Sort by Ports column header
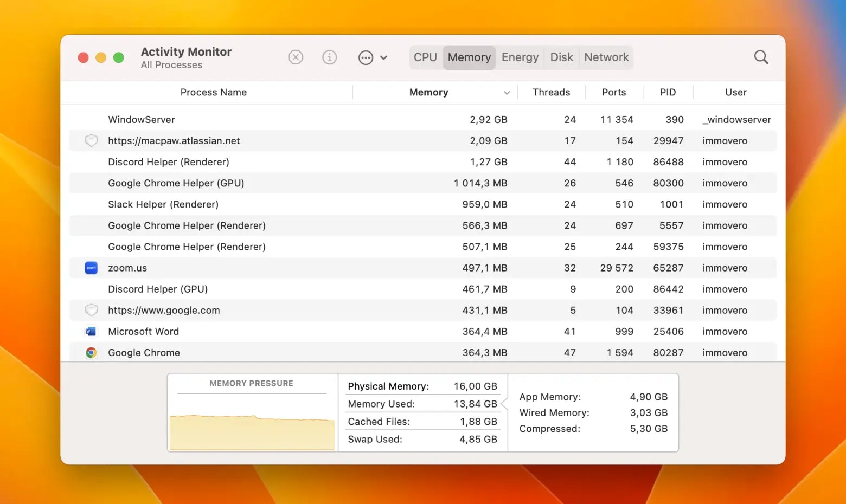Viewport: 846px width, 504px height. point(614,92)
